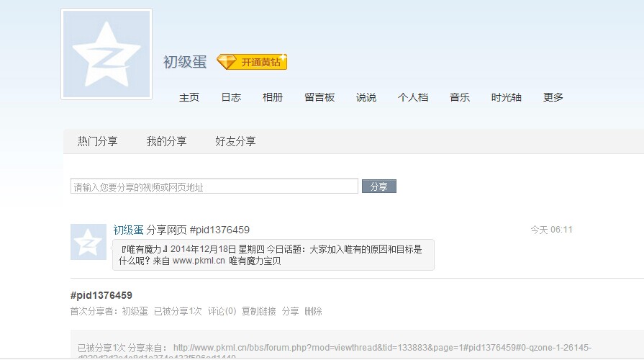This screenshot has width=644, height=360.
Task: Expand the 更多 more menu
Action: [553, 98]
